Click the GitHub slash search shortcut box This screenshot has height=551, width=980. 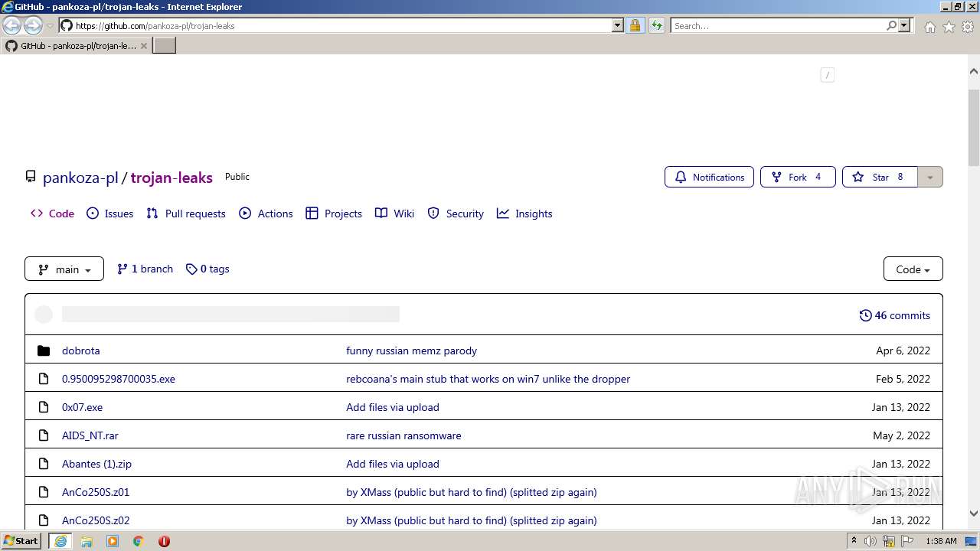827,74
